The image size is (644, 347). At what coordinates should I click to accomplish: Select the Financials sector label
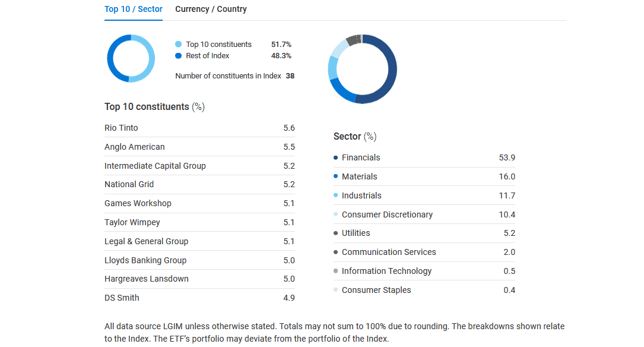[x=361, y=157]
